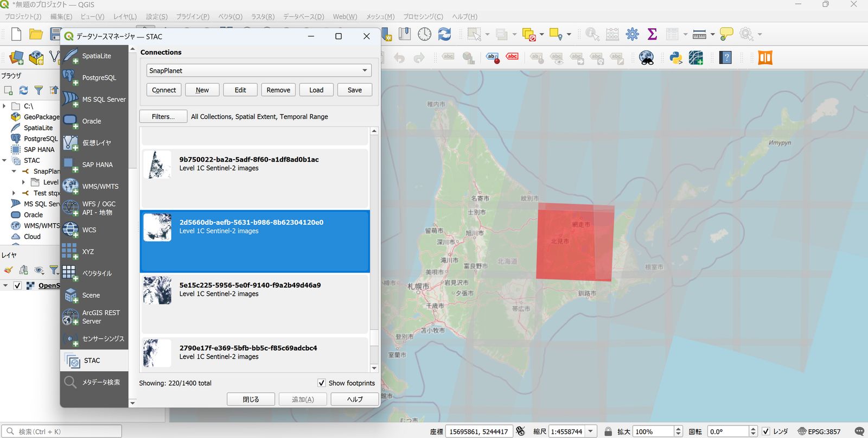Toggle the Show footprints checkbox
The image size is (868, 438).
tap(322, 383)
